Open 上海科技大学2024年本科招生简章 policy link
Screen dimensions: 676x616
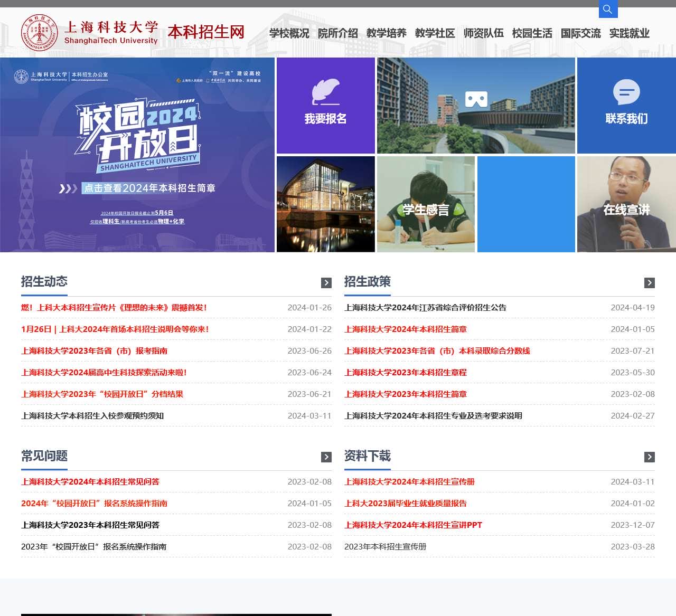tap(406, 329)
